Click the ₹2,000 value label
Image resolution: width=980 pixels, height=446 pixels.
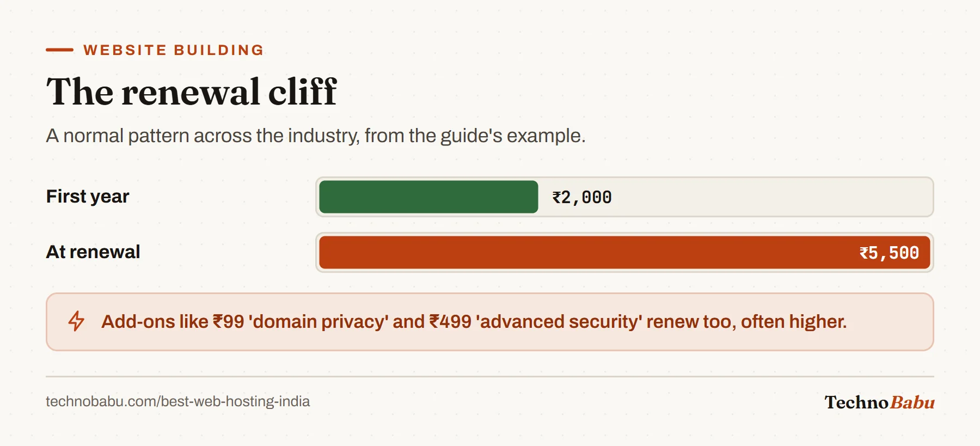(582, 197)
